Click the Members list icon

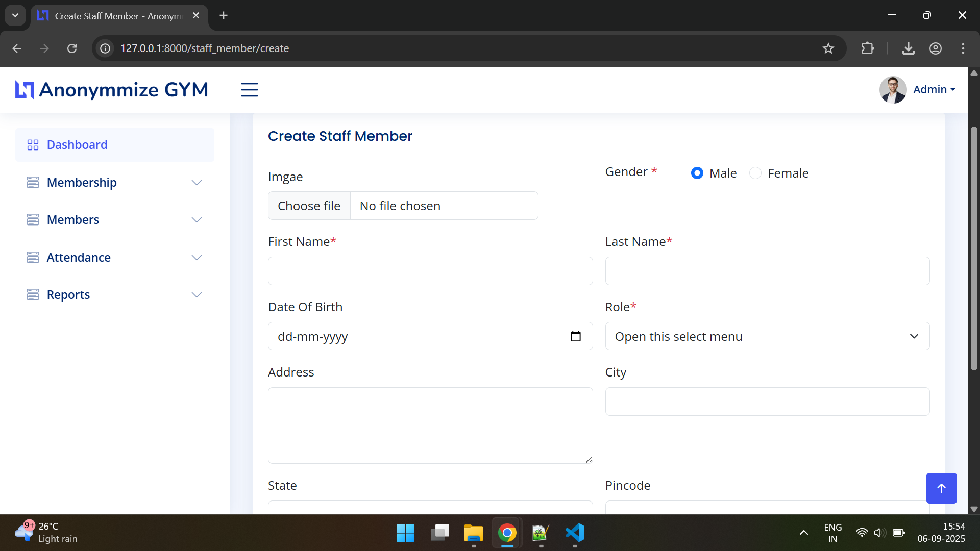tap(33, 220)
